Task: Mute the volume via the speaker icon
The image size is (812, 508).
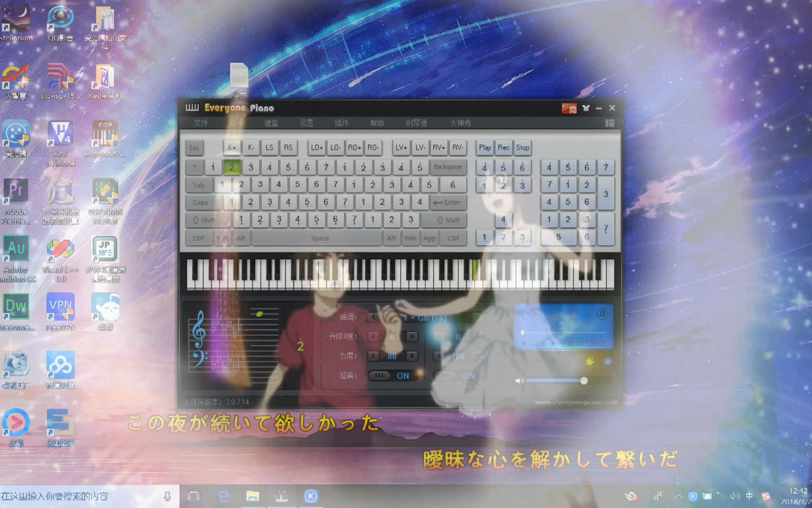Action: (519, 380)
